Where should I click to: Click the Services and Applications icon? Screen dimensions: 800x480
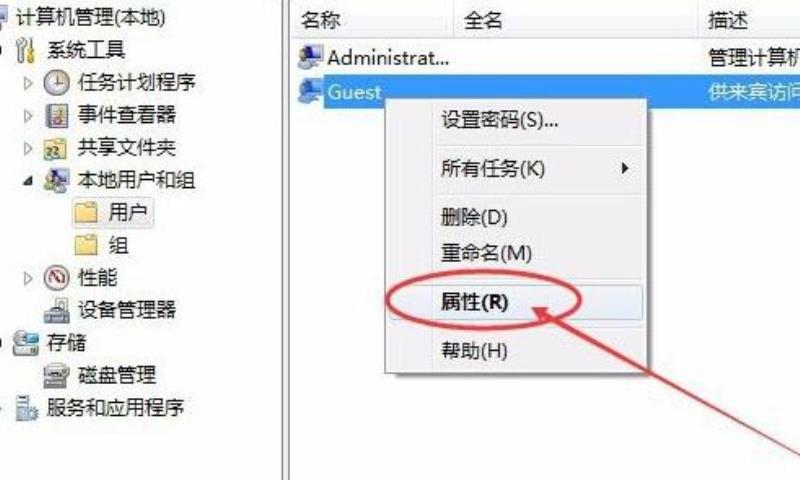(x=26, y=408)
